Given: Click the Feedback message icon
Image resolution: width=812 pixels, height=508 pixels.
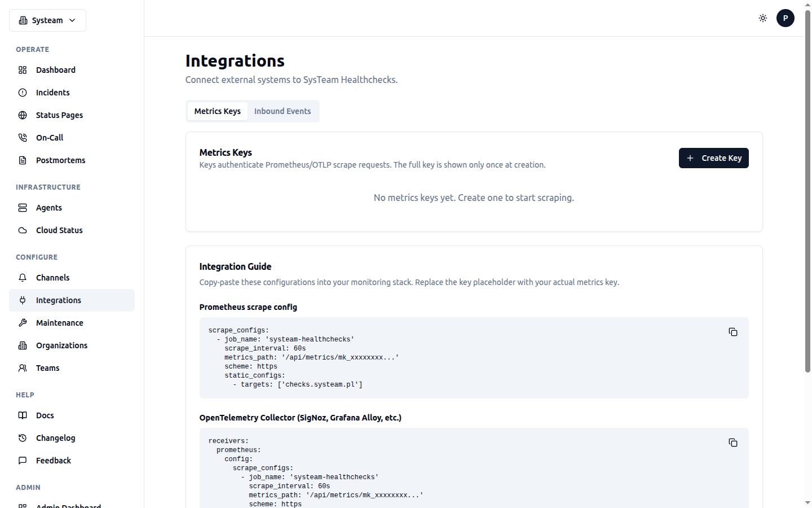Looking at the screenshot, I should (23, 461).
